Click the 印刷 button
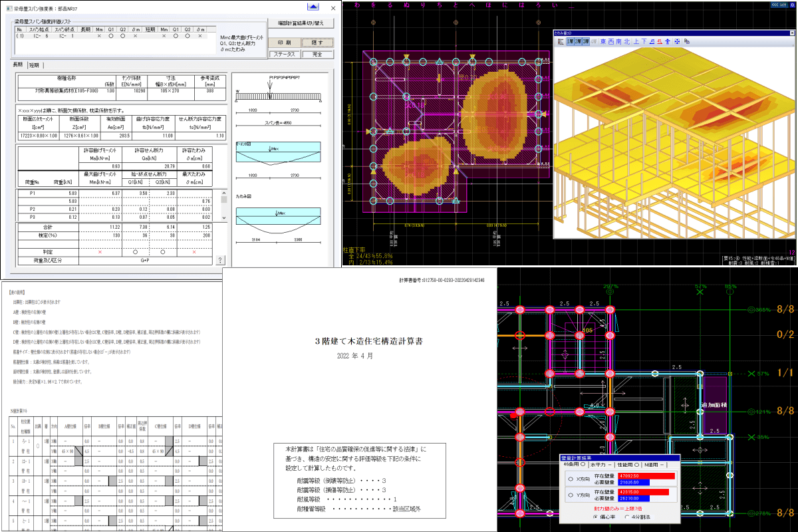Viewport: 798px width, 532px height. [284, 42]
